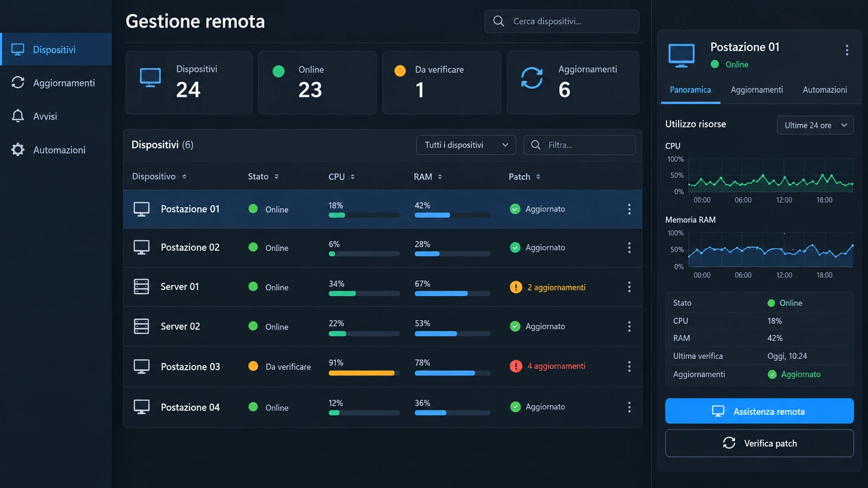Click the refresh icon in the Aggiornamenti 6 card
Screen dimensions: 868x488
pos(532,78)
